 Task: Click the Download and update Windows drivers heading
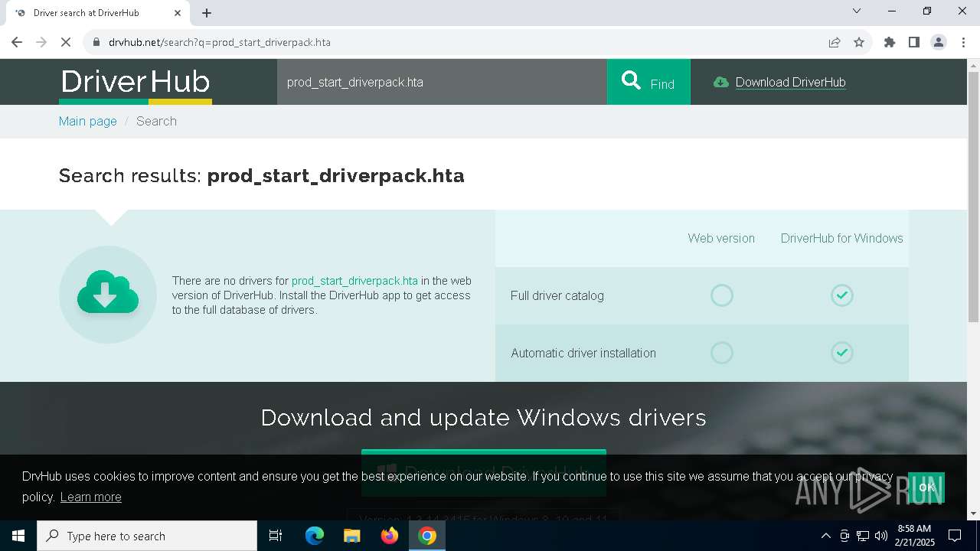(x=483, y=418)
